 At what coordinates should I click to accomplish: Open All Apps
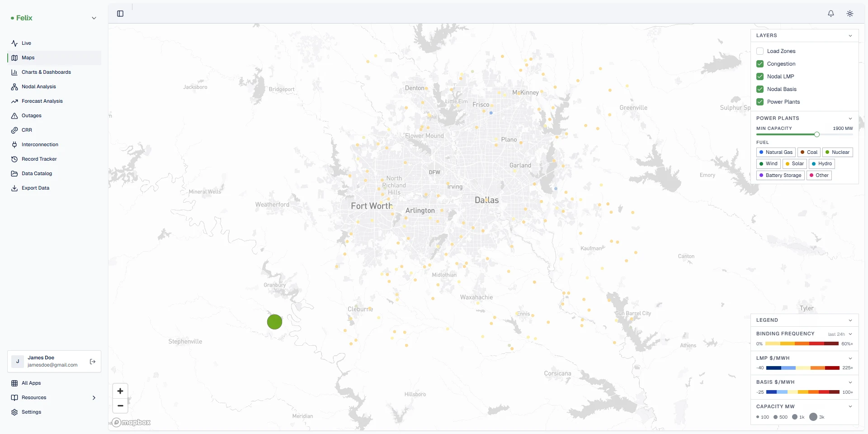(x=54, y=383)
